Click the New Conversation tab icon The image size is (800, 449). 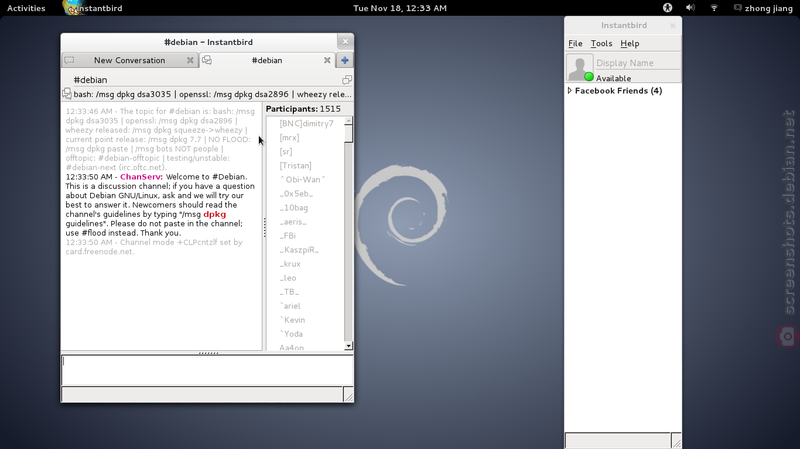pyautogui.click(x=69, y=60)
